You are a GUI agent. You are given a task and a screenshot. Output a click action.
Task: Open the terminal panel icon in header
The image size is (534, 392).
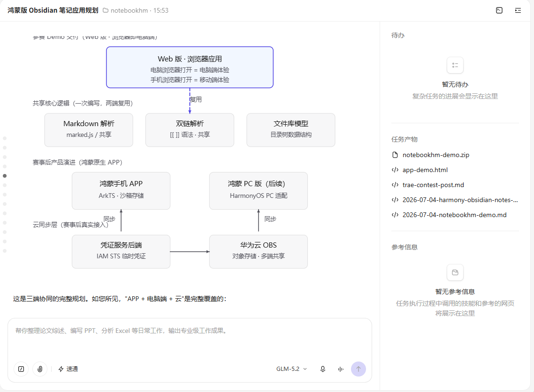[499, 10]
